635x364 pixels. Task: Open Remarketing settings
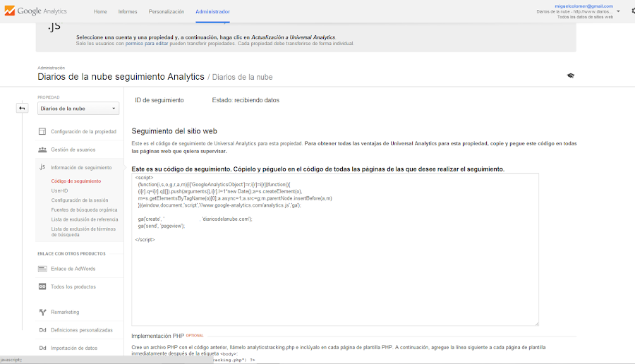pos(65,313)
